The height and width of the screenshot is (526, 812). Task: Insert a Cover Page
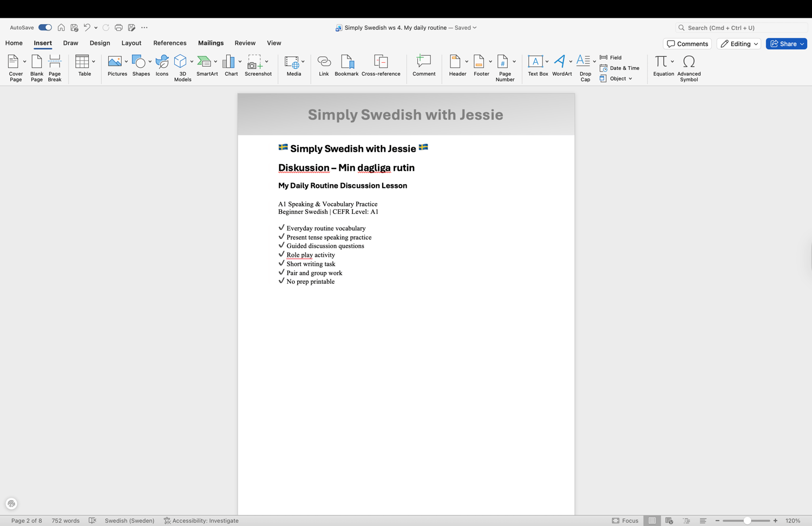tap(14, 68)
